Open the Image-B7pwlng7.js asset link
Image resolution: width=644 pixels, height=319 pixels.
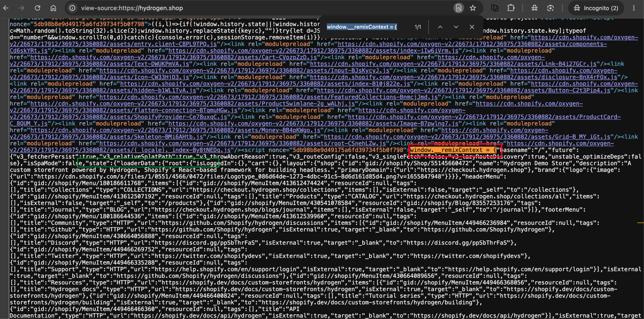[x=314, y=124]
